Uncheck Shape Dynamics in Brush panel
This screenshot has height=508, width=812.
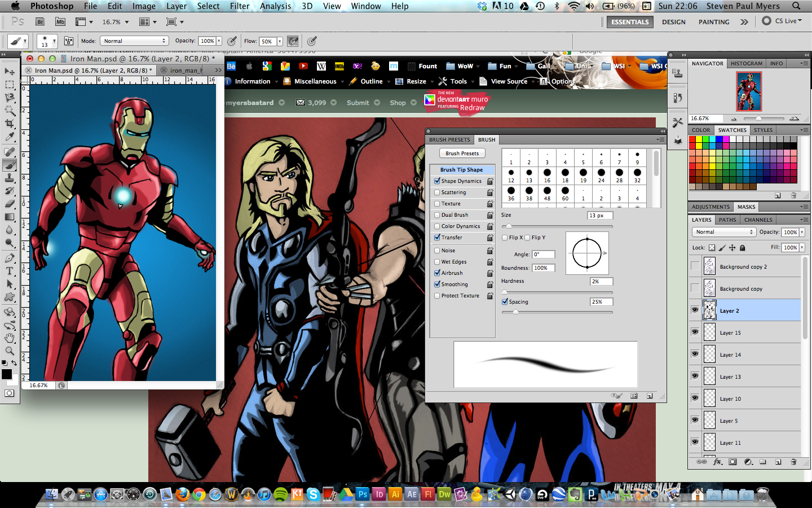(x=437, y=181)
